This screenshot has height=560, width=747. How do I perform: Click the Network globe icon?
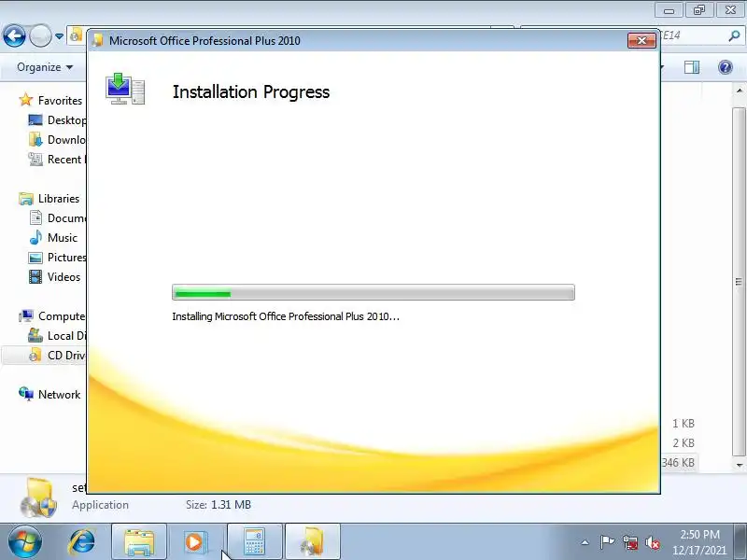tap(26, 394)
